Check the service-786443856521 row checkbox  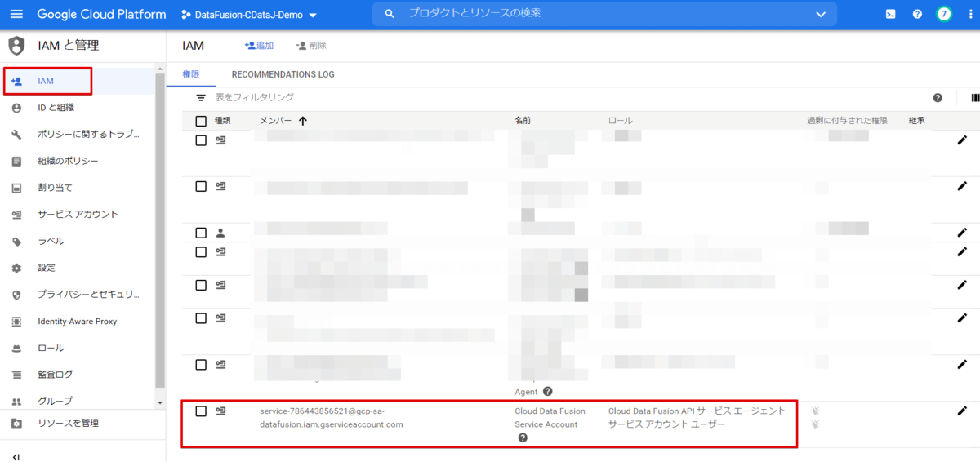pyautogui.click(x=201, y=411)
